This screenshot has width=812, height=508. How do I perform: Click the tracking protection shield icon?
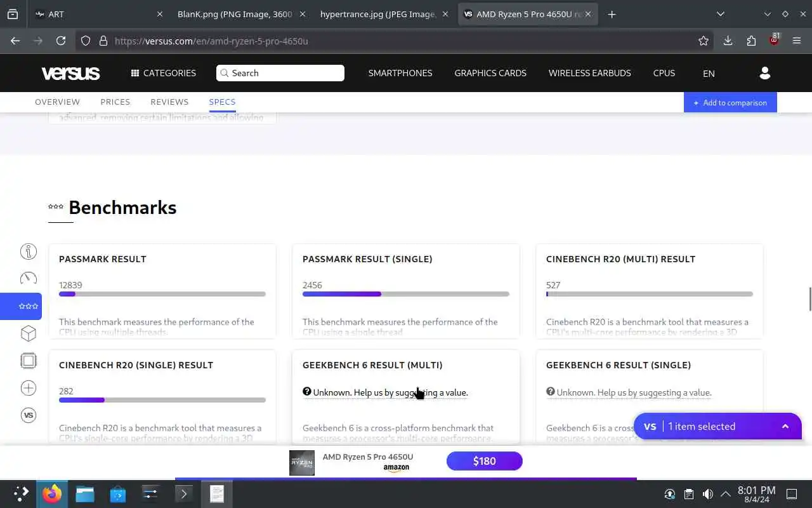(86, 41)
